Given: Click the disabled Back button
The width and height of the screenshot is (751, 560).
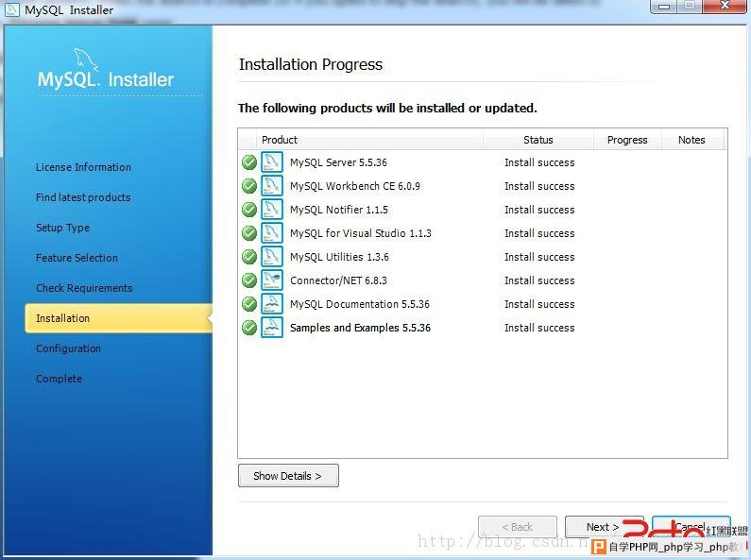Looking at the screenshot, I should [x=518, y=527].
